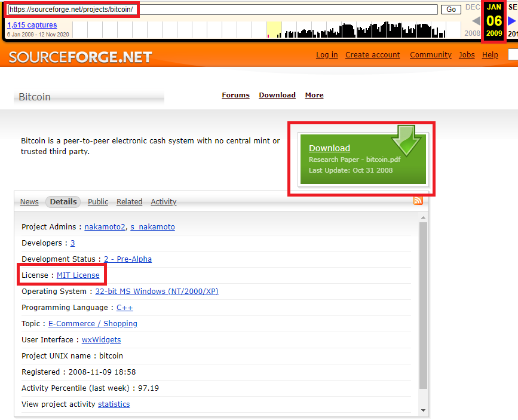518x420 pixels.
Task: Select the Details tab
Action: click(x=63, y=201)
